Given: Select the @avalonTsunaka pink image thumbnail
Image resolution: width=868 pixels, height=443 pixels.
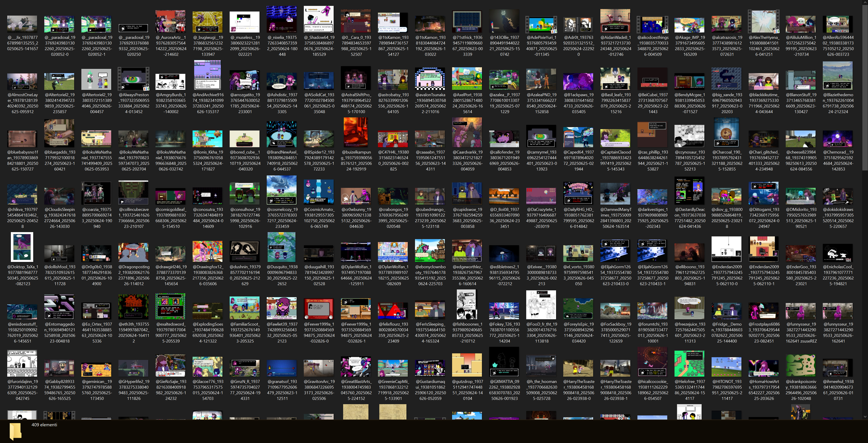Looking at the screenshot, I should coord(430,78).
